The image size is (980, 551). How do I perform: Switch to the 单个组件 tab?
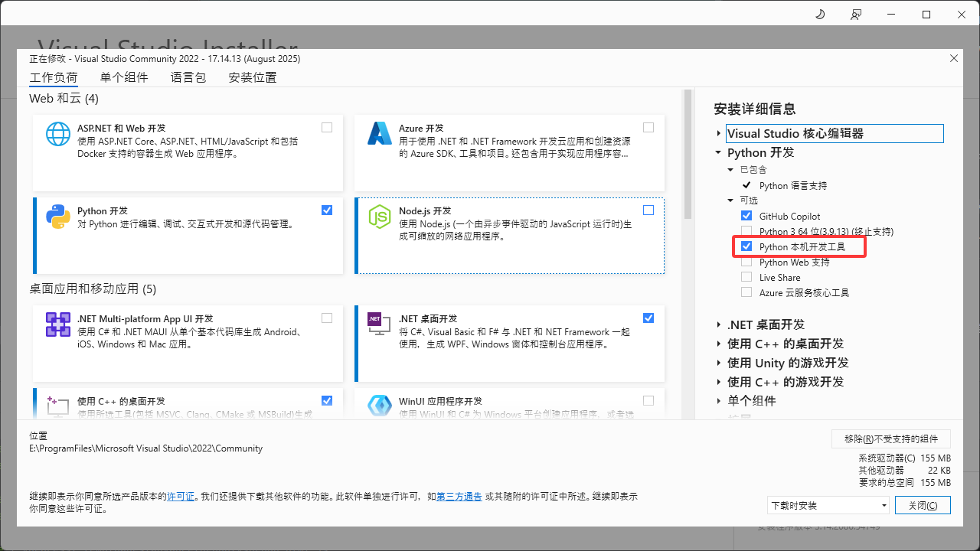[x=124, y=77]
